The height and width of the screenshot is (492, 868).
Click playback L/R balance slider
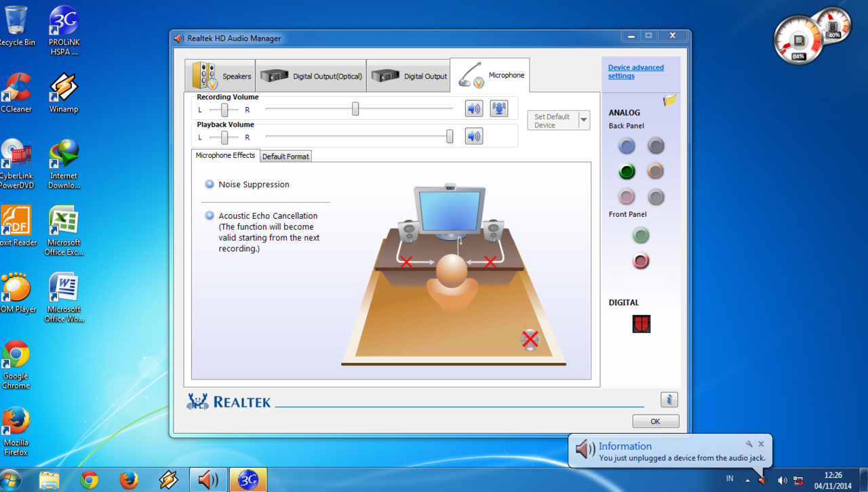(x=224, y=138)
